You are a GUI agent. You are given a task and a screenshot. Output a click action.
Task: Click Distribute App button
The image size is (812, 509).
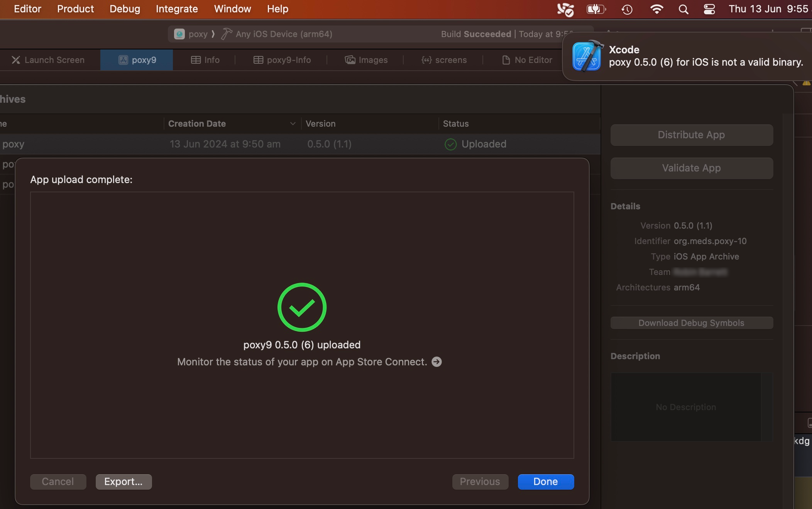point(691,135)
